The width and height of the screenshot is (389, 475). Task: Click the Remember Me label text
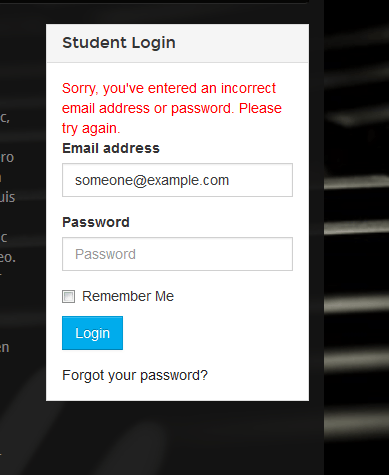128,296
